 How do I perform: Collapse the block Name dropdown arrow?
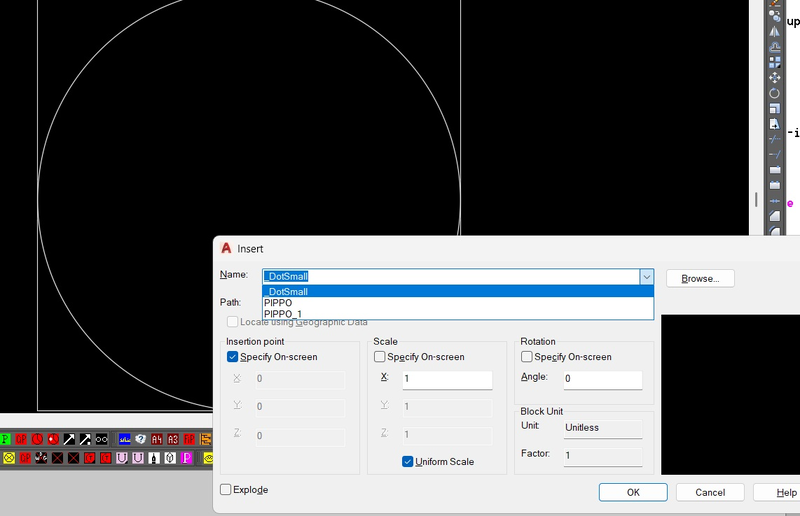(647, 277)
